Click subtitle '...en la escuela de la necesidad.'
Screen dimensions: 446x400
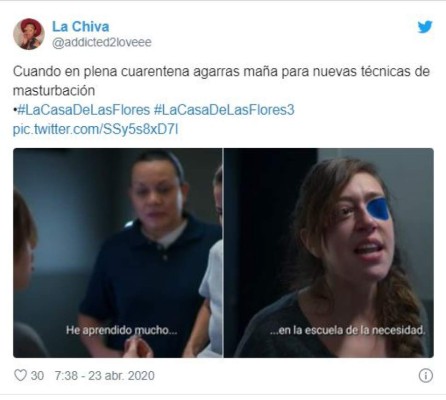click(348, 330)
